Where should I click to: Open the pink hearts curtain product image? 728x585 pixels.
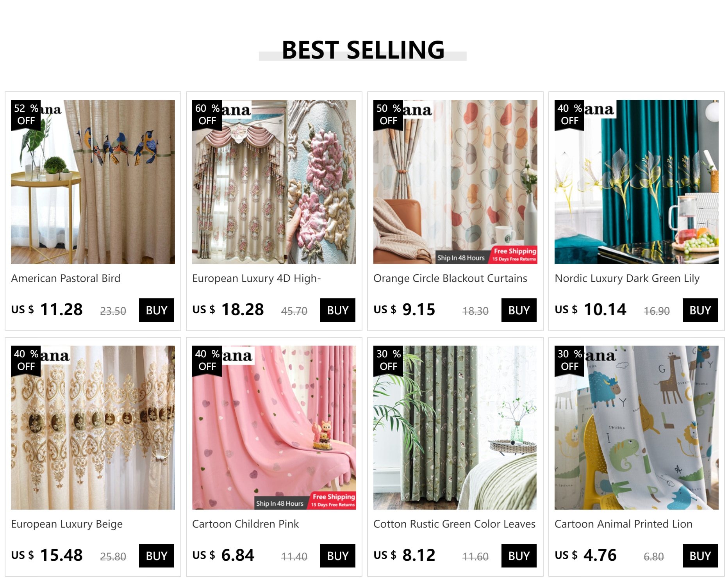coord(274,428)
